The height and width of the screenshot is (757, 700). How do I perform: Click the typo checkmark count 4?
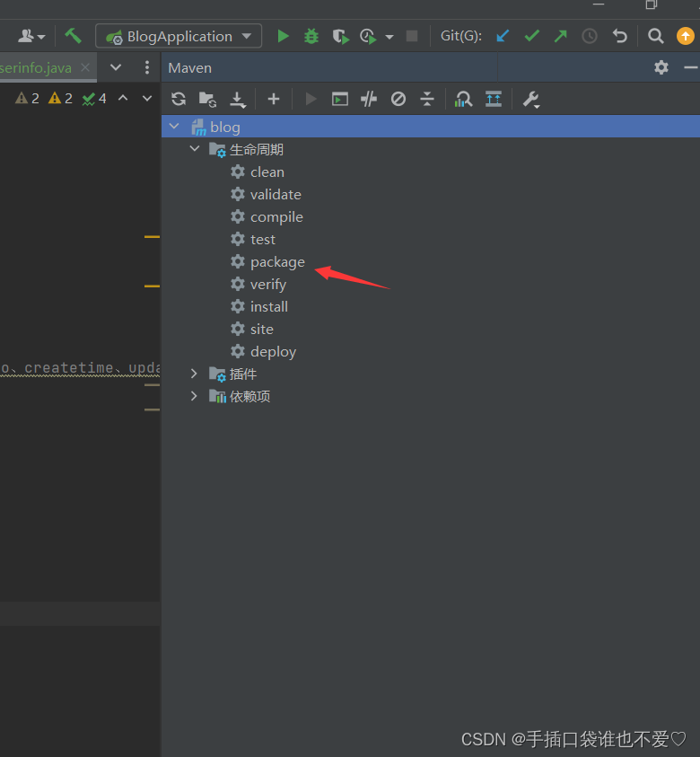(x=94, y=99)
